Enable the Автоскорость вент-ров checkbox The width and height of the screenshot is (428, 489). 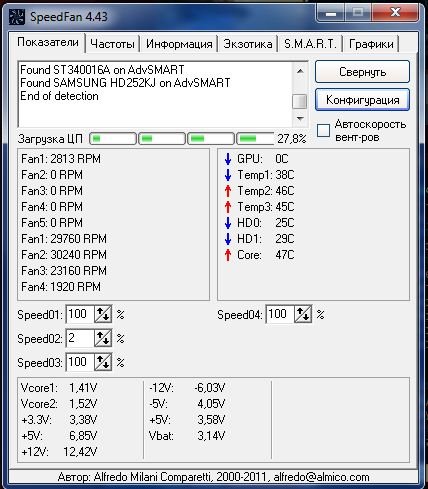point(323,130)
